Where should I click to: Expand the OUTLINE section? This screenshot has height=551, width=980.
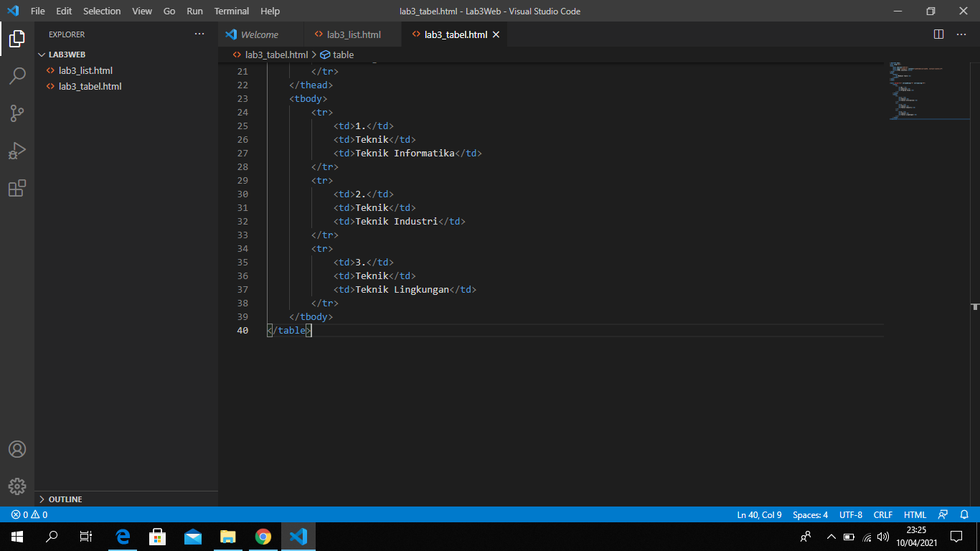point(126,499)
